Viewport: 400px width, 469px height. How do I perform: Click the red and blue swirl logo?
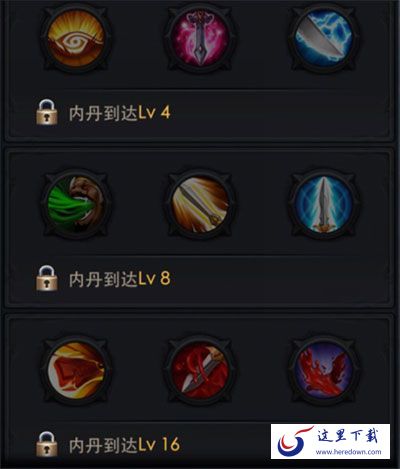(294, 442)
